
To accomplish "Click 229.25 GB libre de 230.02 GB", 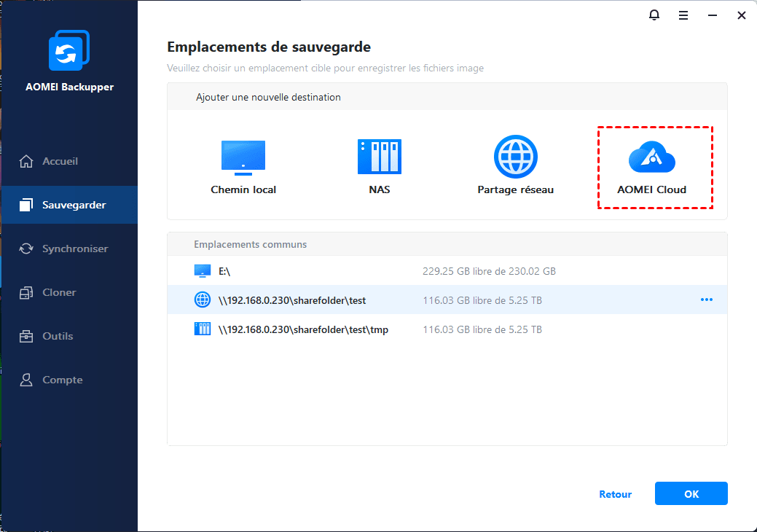I will [x=489, y=271].
